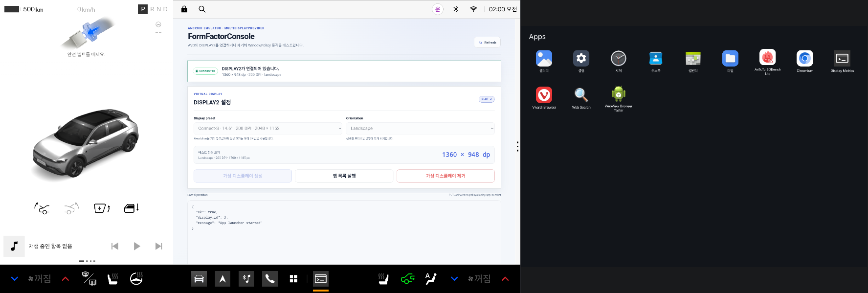The width and height of the screenshot is (868, 293).
Task: Click the CONNECTED status badge
Action: pos(205,71)
